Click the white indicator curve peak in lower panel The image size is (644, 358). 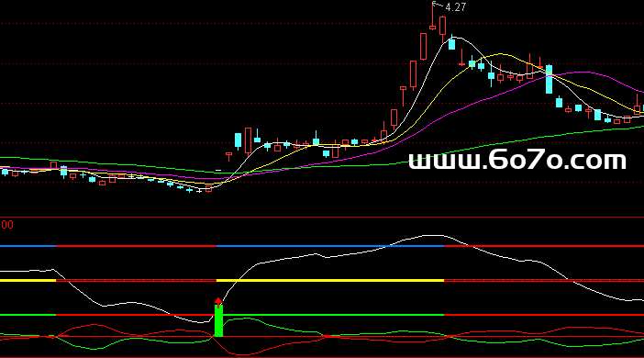coord(432,236)
